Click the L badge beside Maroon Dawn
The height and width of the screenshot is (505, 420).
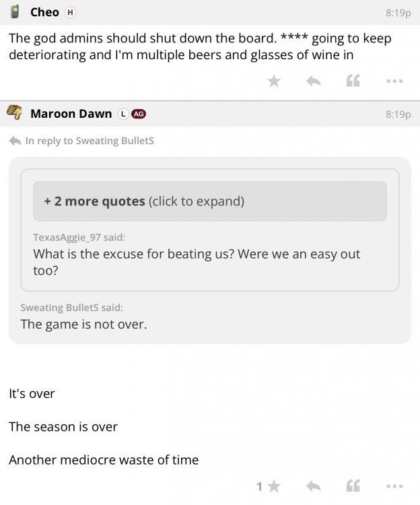coord(123,114)
